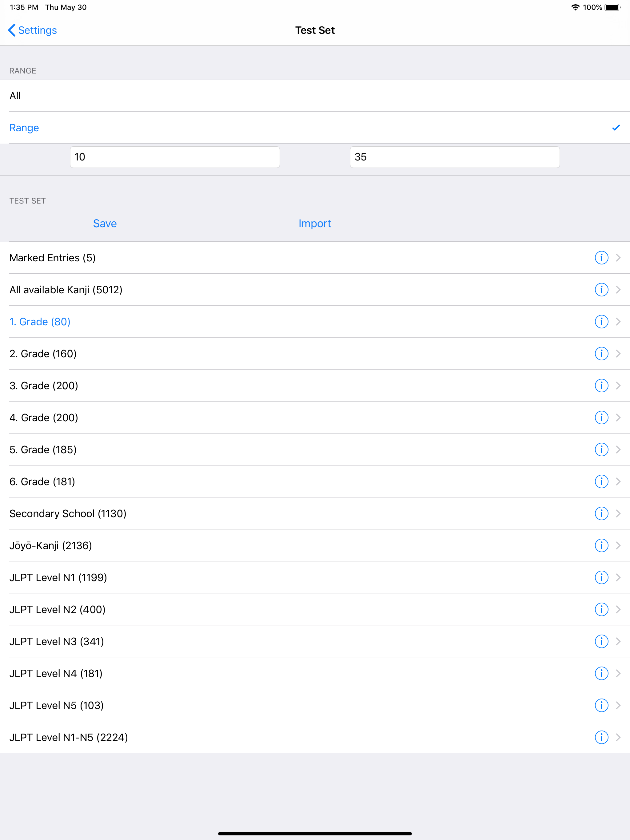This screenshot has width=630, height=840.
Task: Tap the Wi-Fi status icon
Action: (575, 7)
